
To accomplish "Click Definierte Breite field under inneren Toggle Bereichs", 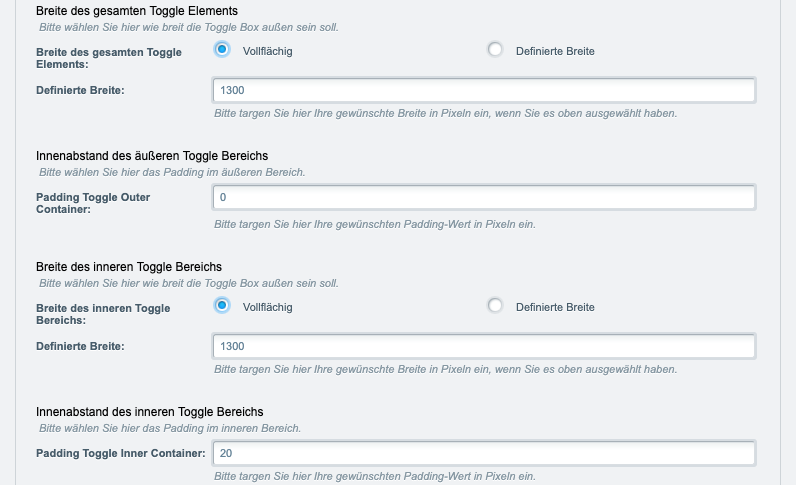I will pos(484,346).
